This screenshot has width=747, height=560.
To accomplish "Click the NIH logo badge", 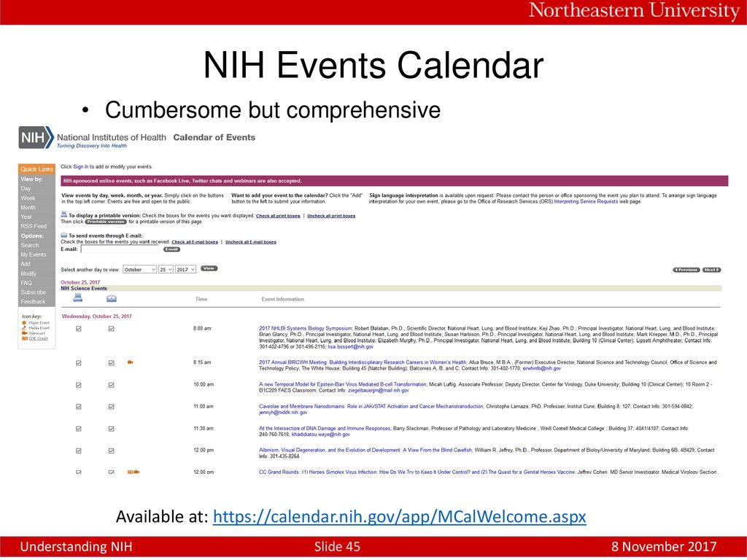I will (x=36, y=138).
